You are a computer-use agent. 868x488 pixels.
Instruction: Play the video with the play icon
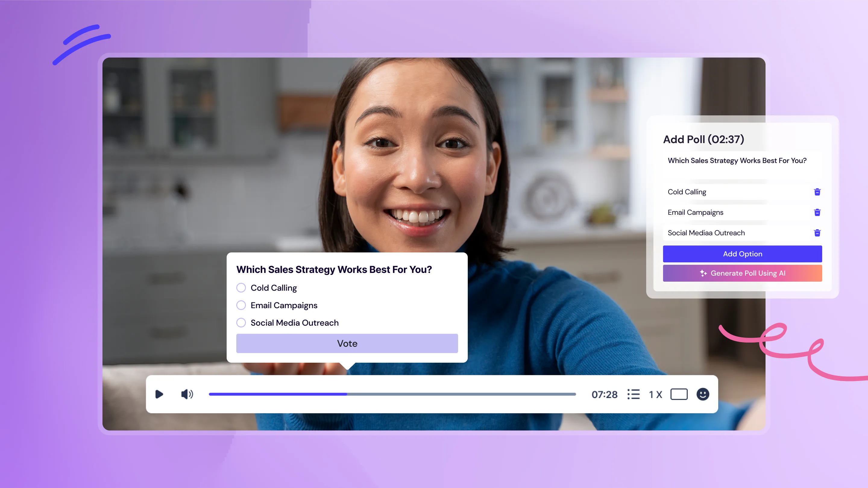159,394
